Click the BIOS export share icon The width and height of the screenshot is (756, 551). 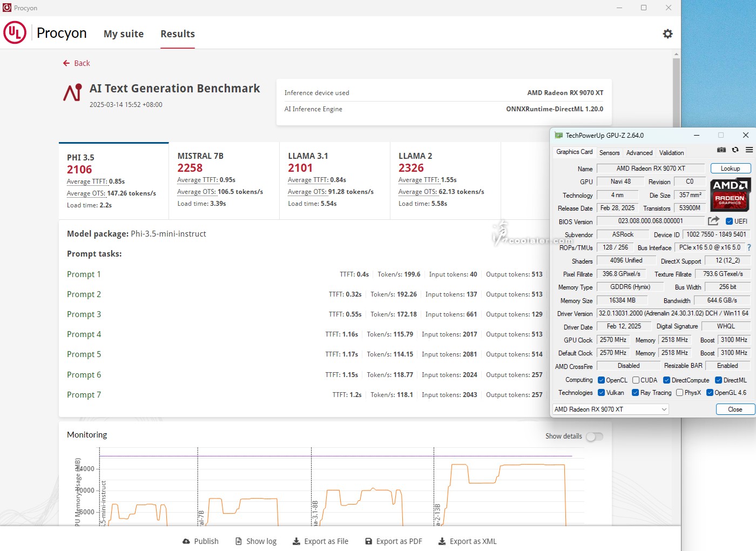pos(713,221)
